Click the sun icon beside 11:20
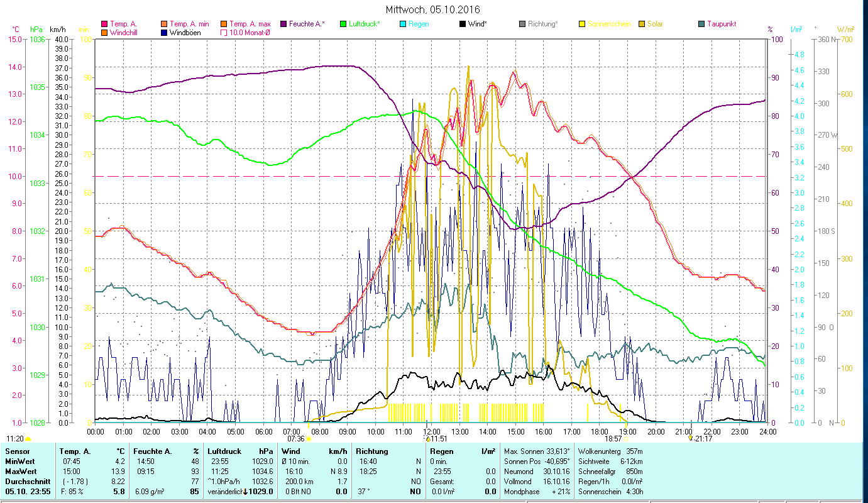This screenshot has height=503, width=868. 28,439
